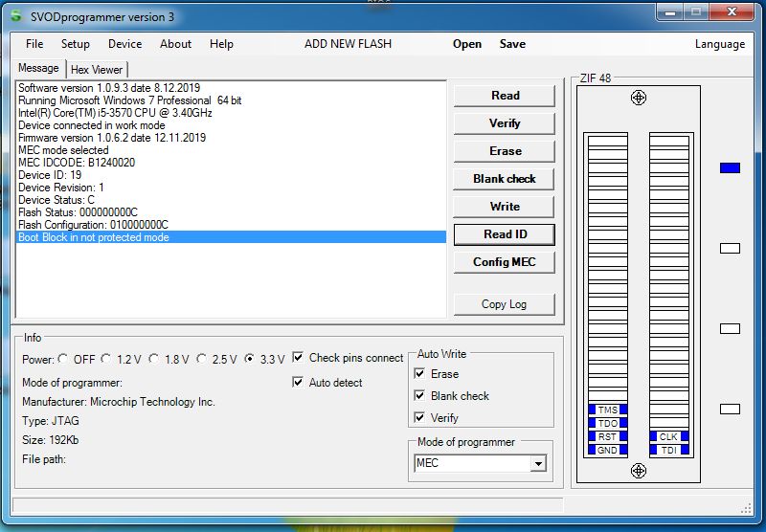Open the About menu

coord(175,44)
